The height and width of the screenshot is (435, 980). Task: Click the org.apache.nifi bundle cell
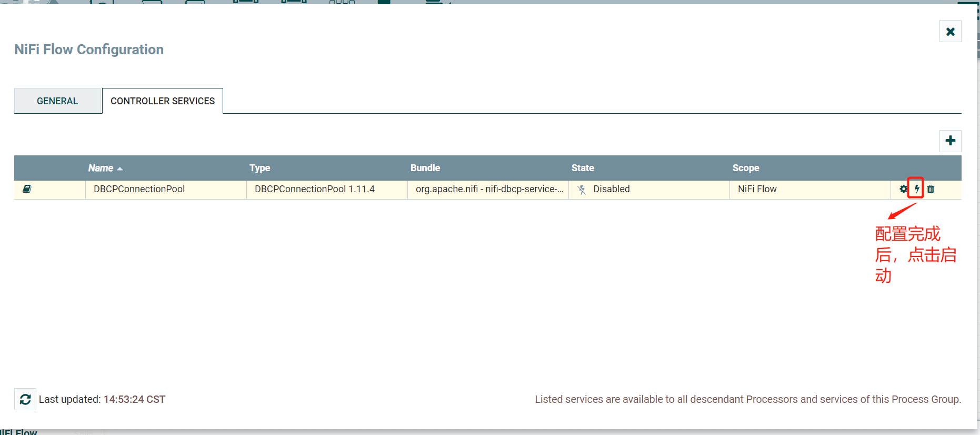coord(488,189)
